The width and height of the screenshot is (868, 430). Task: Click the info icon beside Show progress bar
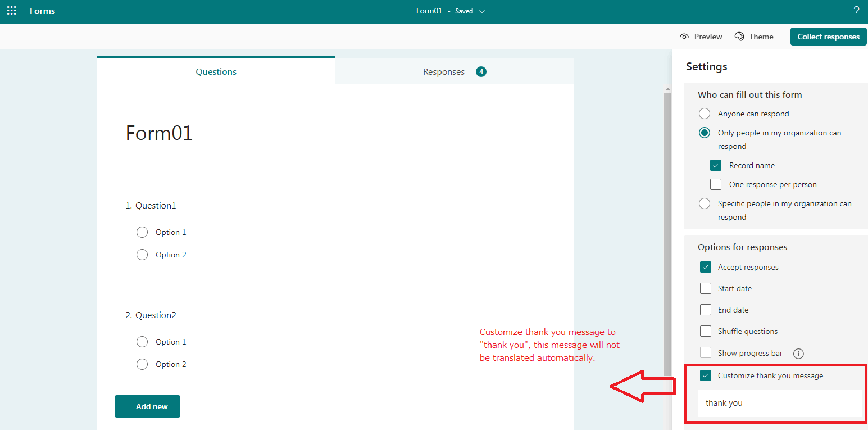798,353
